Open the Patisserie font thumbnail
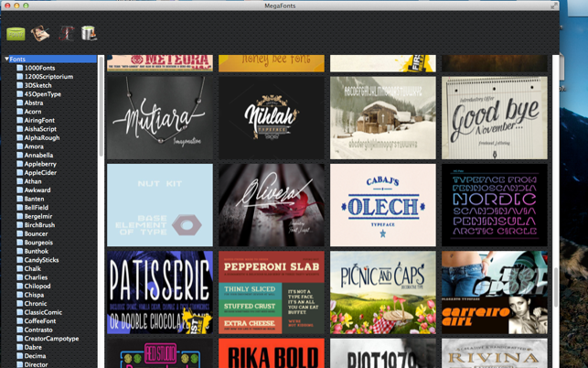Image resolution: width=588 pixels, height=368 pixels. point(160,292)
